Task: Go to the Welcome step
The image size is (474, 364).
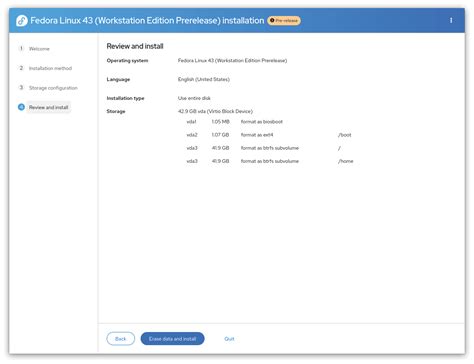Action: (x=39, y=49)
